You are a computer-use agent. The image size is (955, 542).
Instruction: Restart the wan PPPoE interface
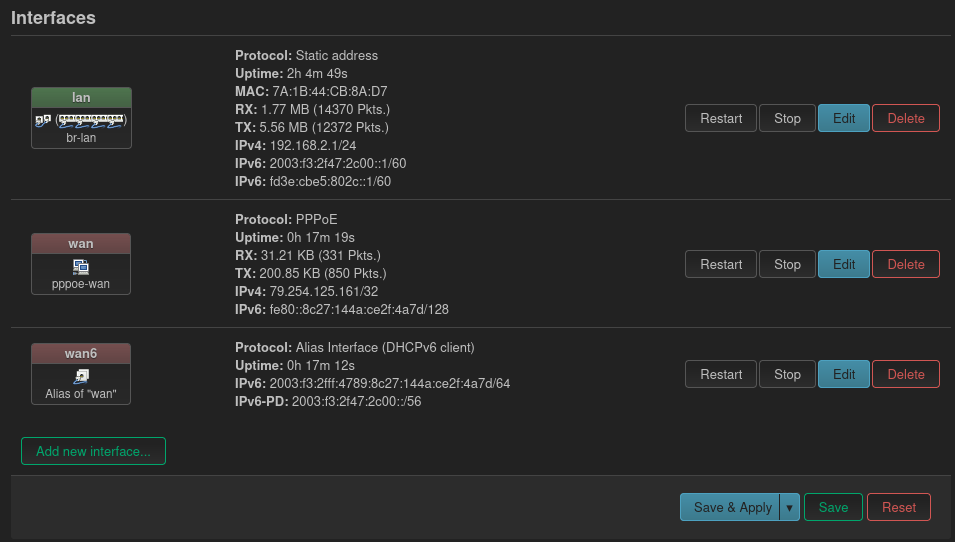pos(721,264)
